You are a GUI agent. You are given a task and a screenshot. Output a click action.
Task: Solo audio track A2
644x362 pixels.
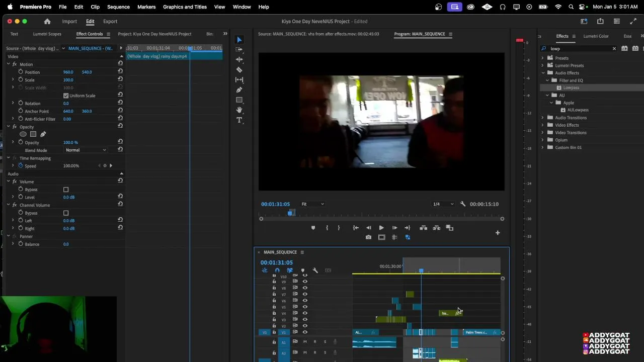coord(325,353)
